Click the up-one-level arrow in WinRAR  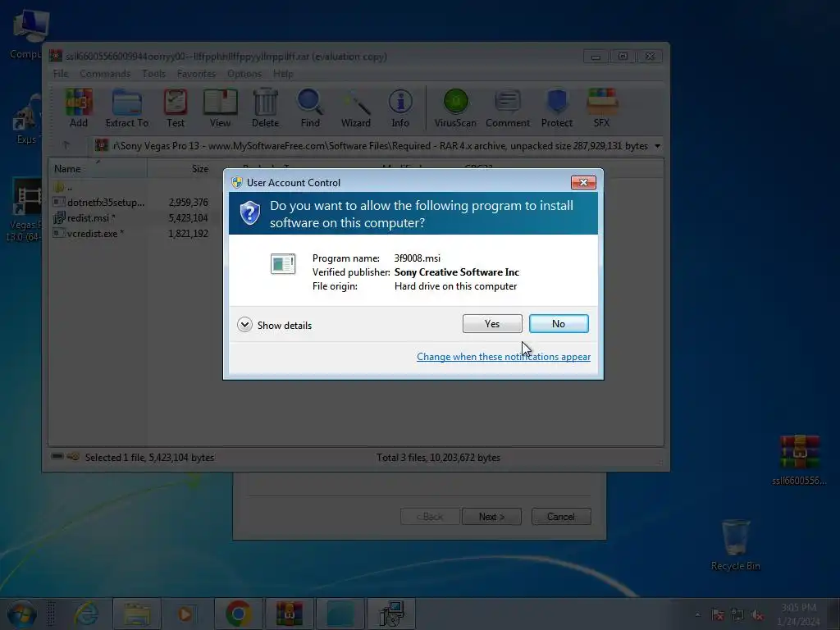[66, 145]
